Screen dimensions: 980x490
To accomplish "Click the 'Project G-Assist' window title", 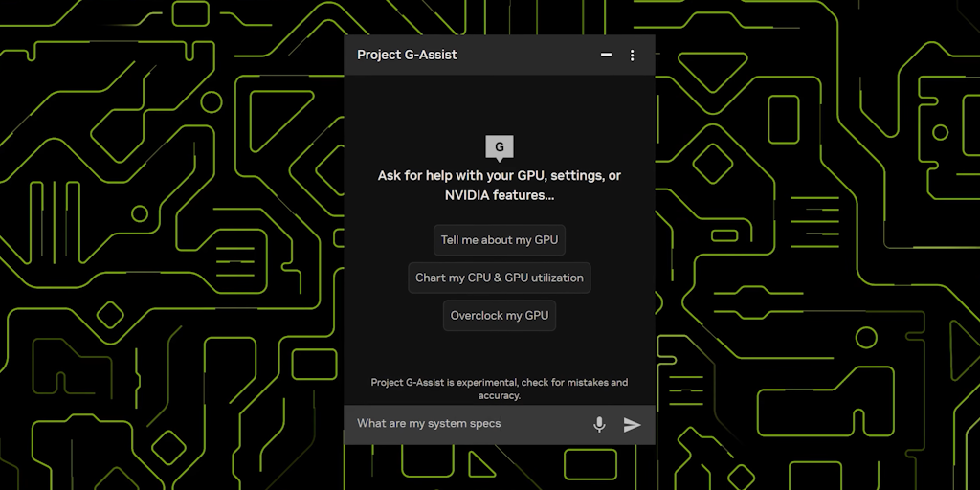I will click(407, 55).
